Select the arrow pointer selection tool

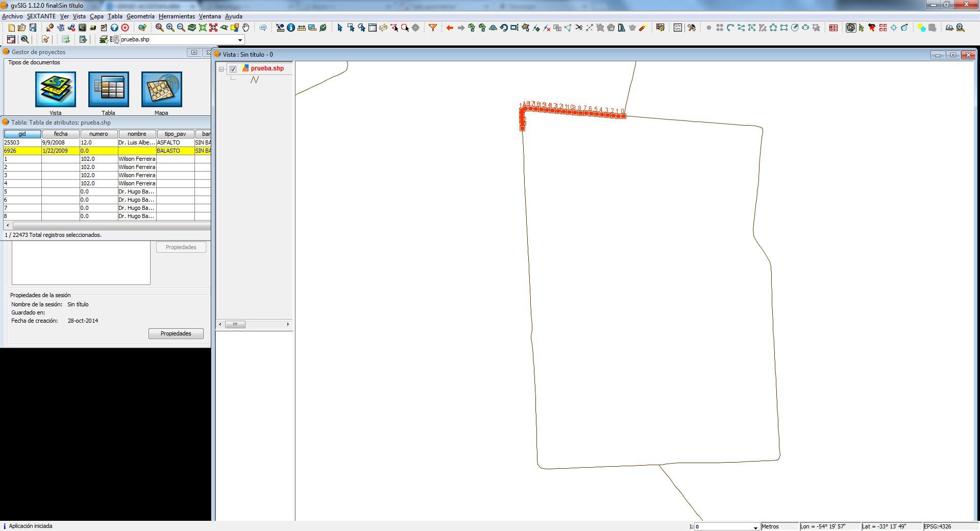click(339, 28)
